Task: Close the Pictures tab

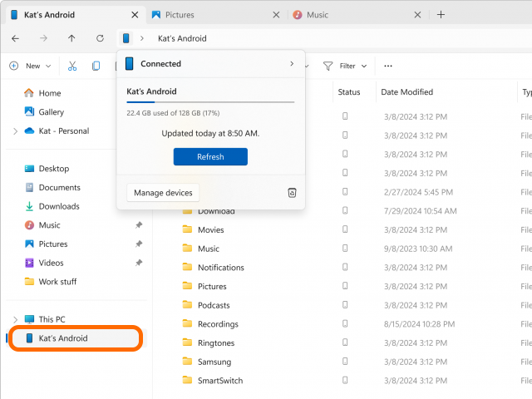Action: tap(276, 15)
